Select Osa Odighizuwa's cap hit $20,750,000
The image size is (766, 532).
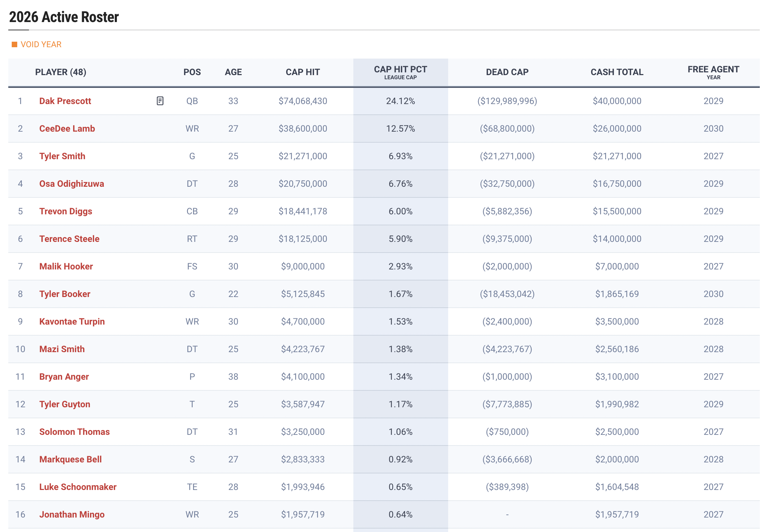point(303,184)
